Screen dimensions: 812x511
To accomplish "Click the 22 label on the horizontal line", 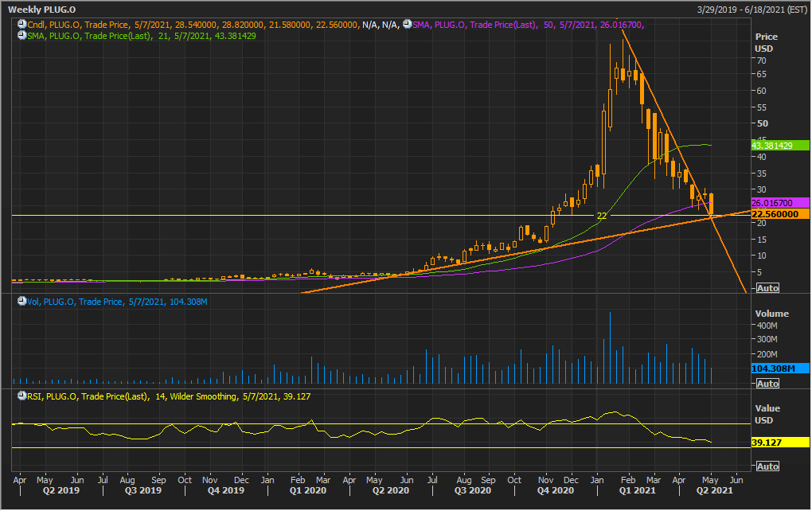I will (x=601, y=216).
